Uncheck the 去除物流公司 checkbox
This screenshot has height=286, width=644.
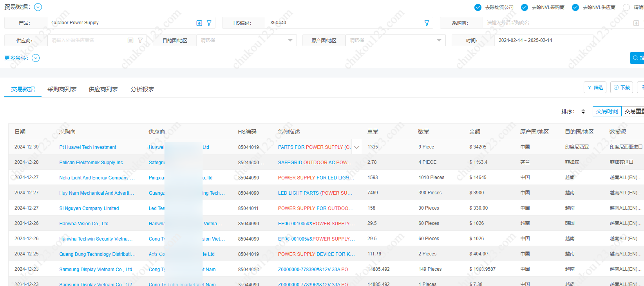tap(478, 7)
